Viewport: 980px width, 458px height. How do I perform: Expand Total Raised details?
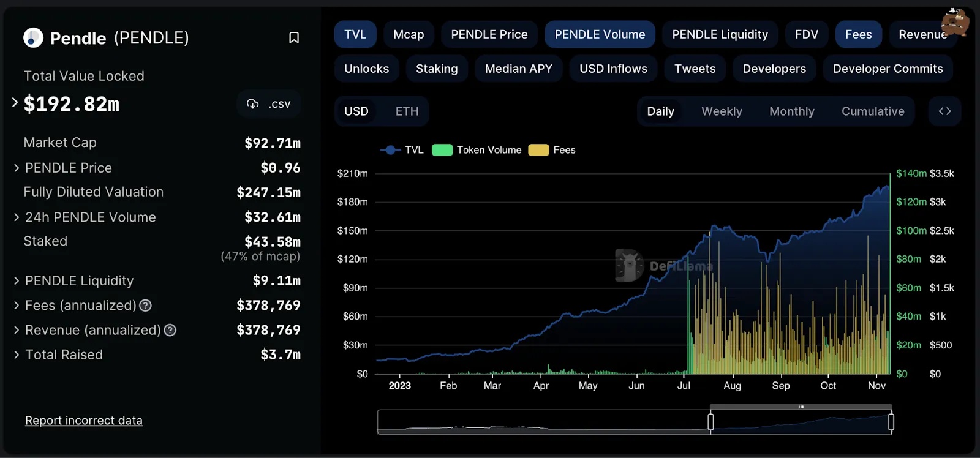pos(17,355)
